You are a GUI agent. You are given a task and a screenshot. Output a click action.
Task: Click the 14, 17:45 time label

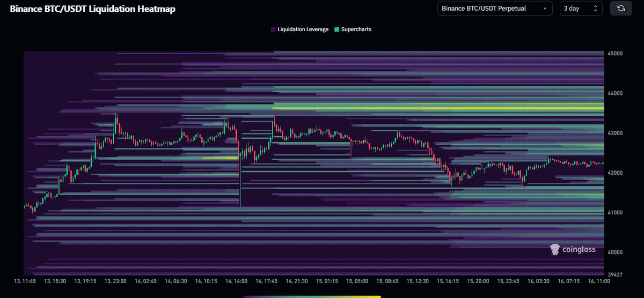(267, 281)
